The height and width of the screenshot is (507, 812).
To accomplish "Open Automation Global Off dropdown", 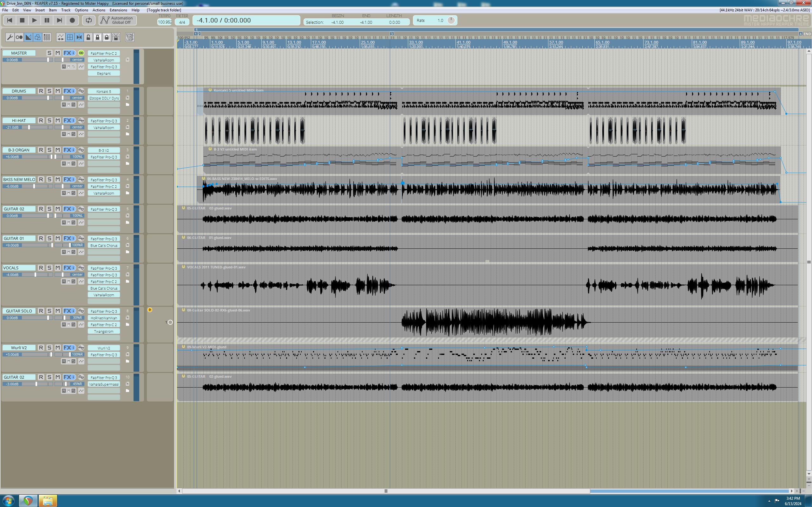I will click(x=118, y=21).
